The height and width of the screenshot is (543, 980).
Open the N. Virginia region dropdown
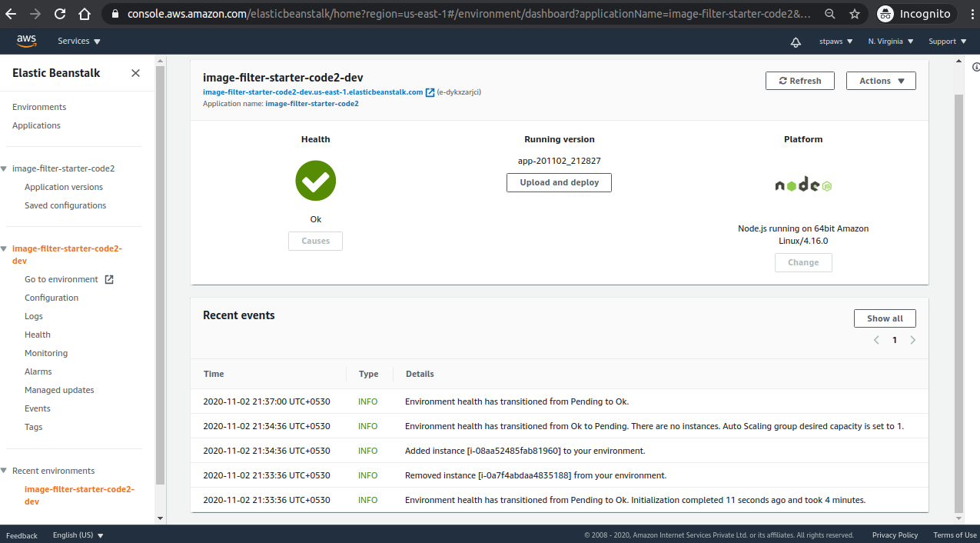pyautogui.click(x=891, y=42)
